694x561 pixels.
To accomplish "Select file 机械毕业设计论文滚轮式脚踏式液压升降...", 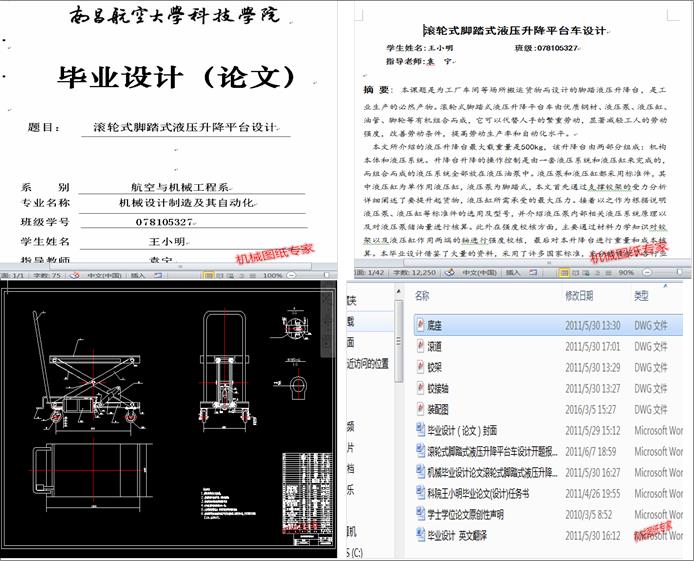I will click(x=492, y=472).
